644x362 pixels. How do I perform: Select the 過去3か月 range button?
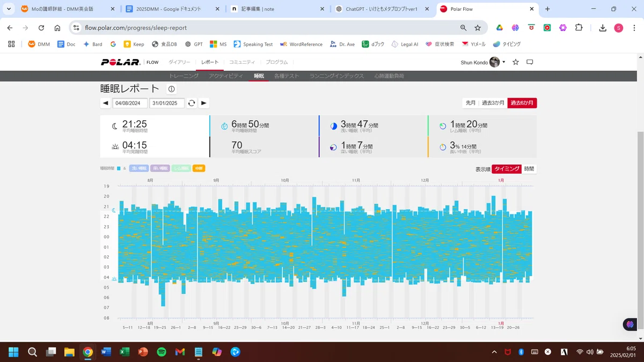pyautogui.click(x=493, y=103)
